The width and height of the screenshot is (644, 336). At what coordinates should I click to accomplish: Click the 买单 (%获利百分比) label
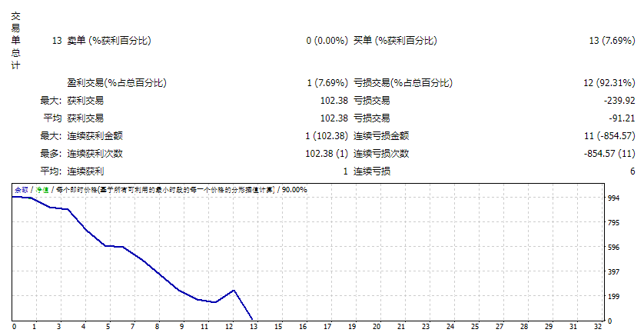pos(395,41)
